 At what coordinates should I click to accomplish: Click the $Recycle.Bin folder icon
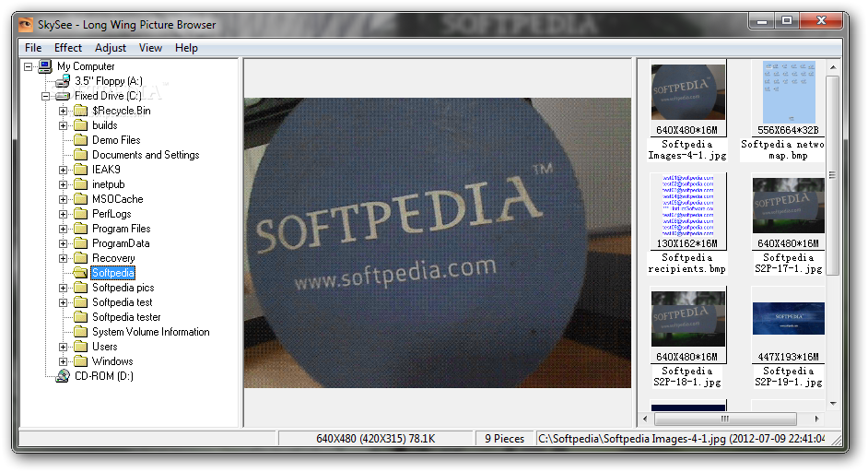tap(81, 111)
